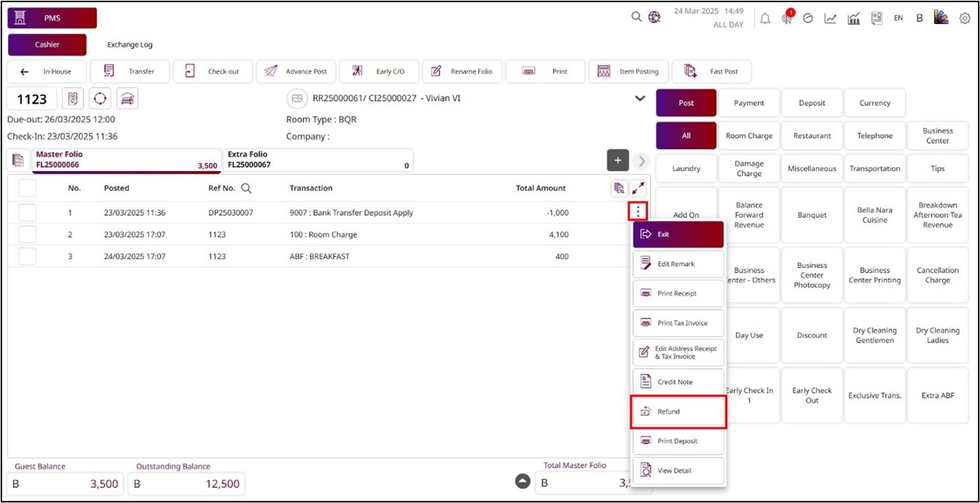The image size is (980, 503).
Task: Click the Payment button
Action: tap(749, 103)
